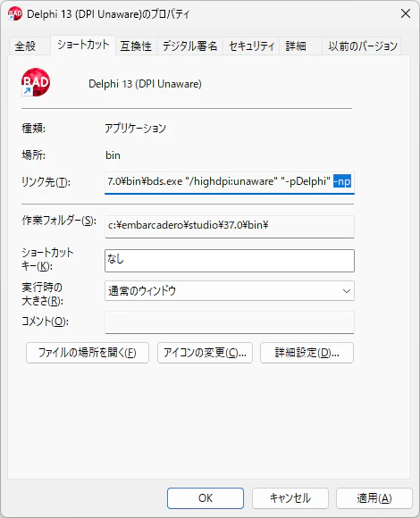This screenshot has height=518, width=420.
Task: Click the bin location value text
Action: pyautogui.click(x=113, y=155)
